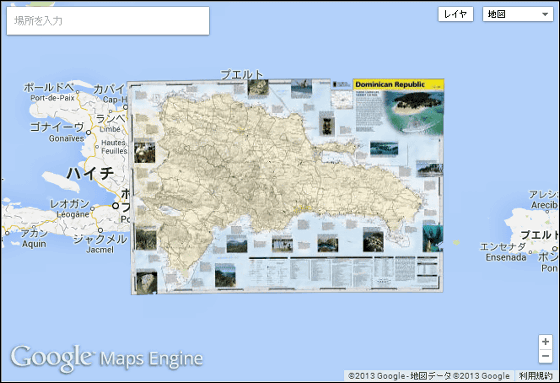
Task: Click the Léogâne city label
Action: point(73,214)
